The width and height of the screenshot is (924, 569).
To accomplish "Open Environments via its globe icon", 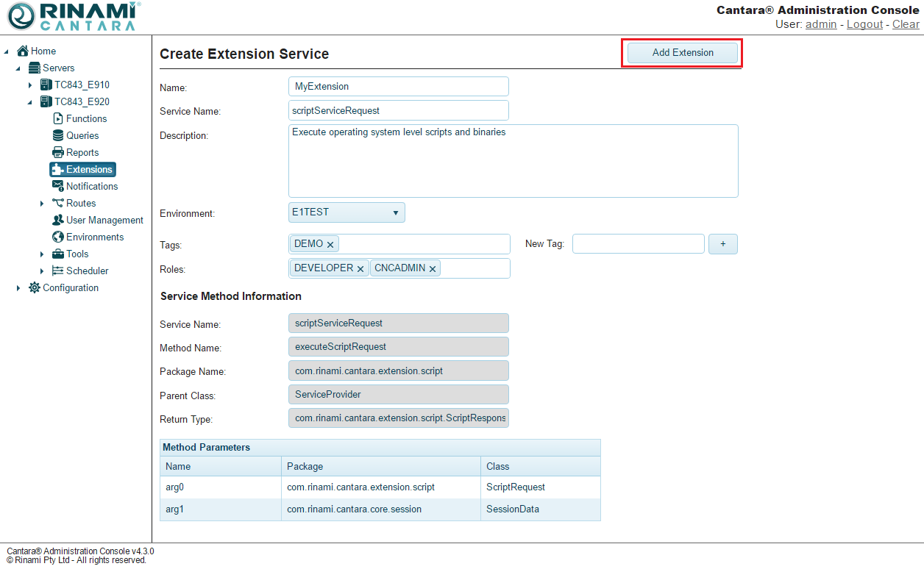I will pos(59,237).
